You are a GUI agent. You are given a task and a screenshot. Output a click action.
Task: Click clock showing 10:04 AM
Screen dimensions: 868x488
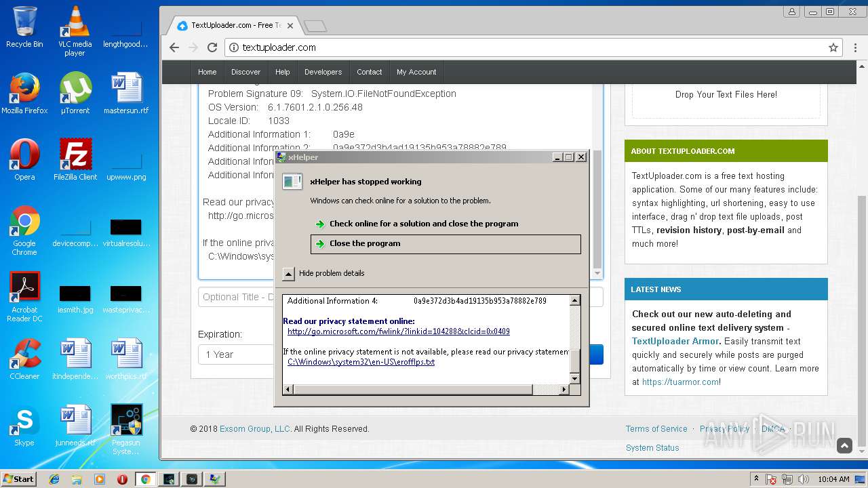point(833,479)
